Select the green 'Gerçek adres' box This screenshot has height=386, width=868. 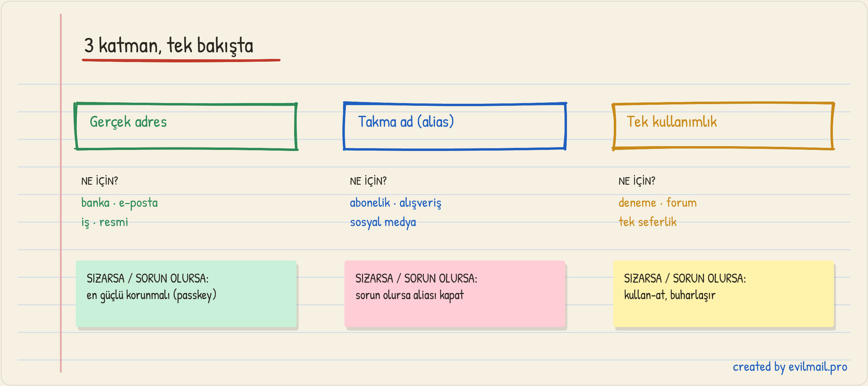click(x=186, y=126)
